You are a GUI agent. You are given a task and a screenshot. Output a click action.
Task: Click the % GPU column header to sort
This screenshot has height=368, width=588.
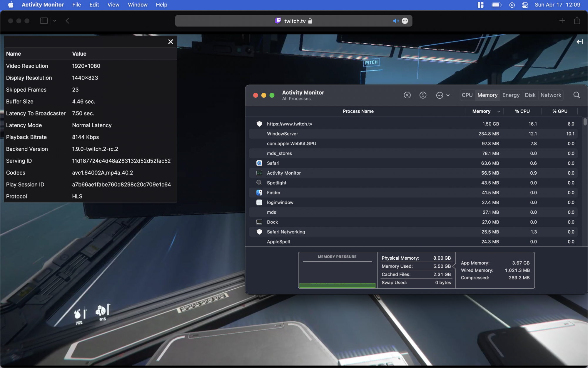(559, 112)
